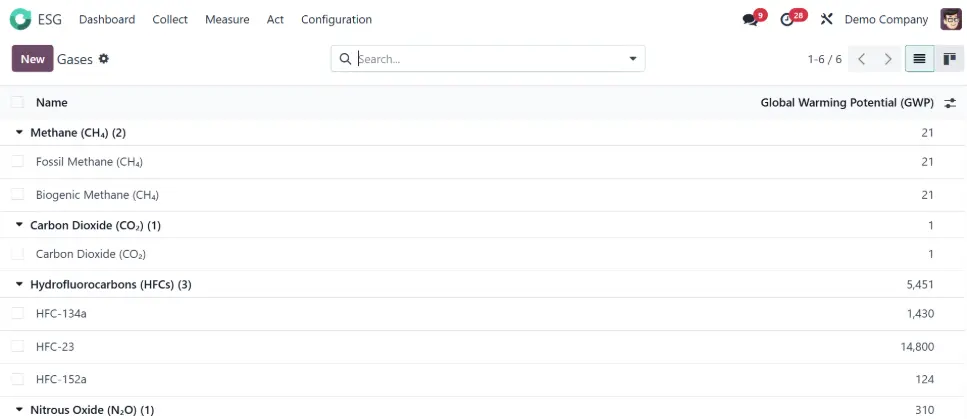Focus the Search input field

tap(490, 59)
